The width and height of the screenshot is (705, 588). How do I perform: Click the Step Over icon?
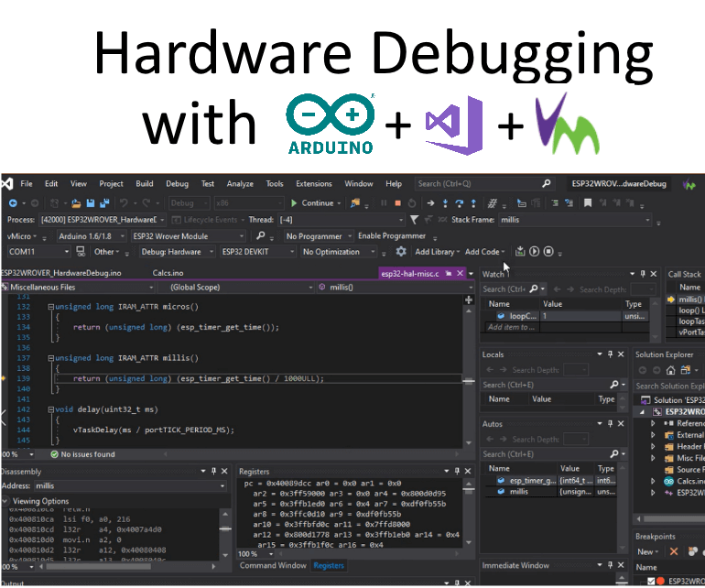[459, 203]
